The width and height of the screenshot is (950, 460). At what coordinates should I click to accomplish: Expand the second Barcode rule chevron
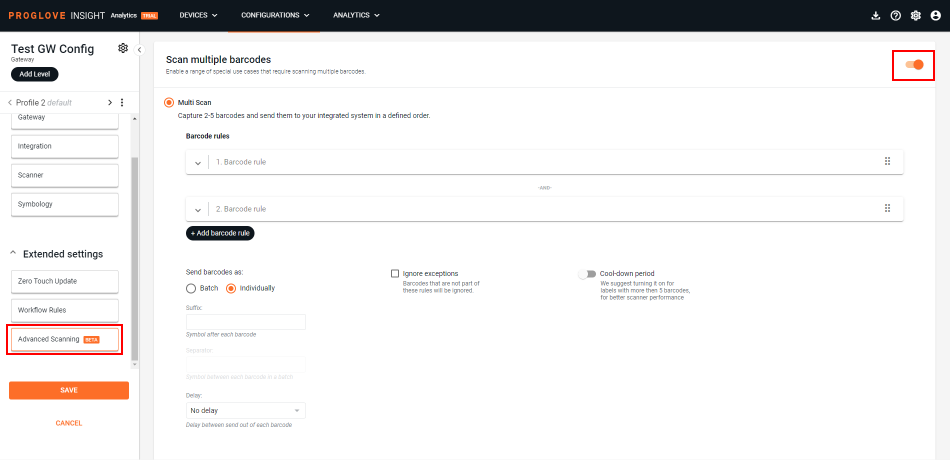click(198, 209)
